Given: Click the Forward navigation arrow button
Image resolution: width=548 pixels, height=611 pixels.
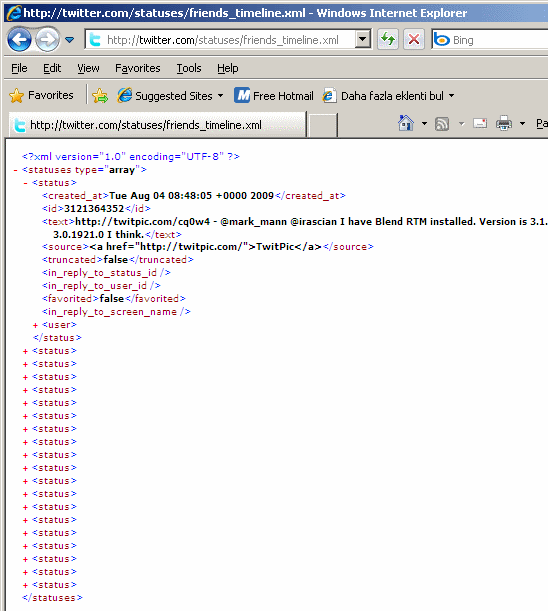Looking at the screenshot, I should (47, 39).
